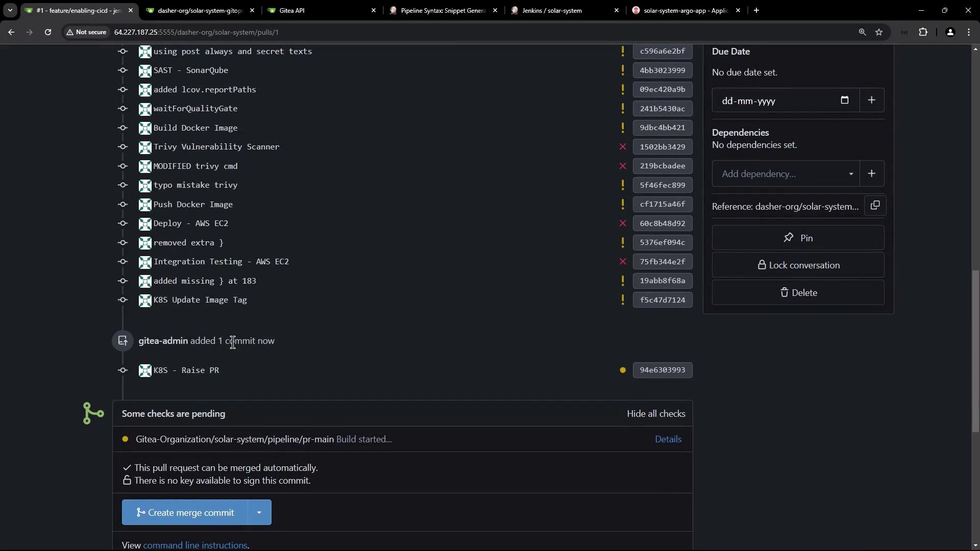Click the plus button to add dependency
The image size is (980, 551).
click(872, 174)
